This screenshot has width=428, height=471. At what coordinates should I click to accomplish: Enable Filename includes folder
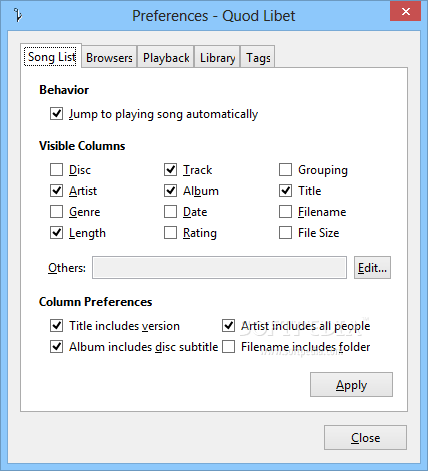point(228,346)
